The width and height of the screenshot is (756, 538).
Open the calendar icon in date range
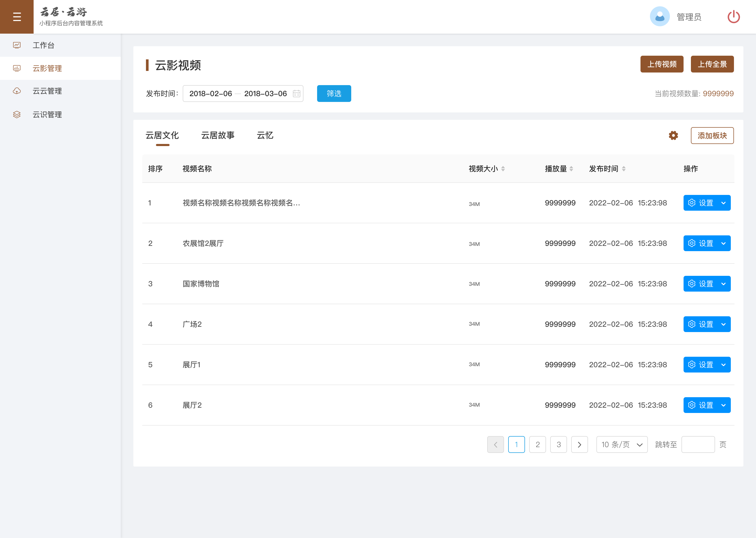coord(297,94)
